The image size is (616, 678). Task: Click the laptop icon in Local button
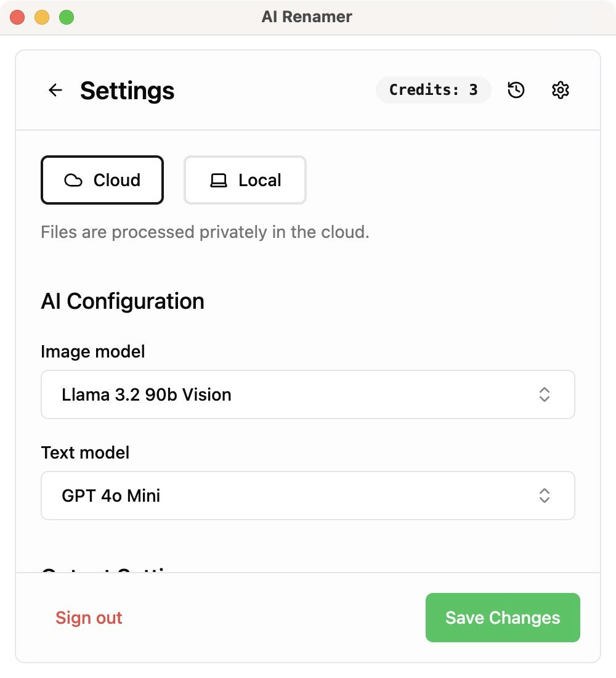pos(219,181)
